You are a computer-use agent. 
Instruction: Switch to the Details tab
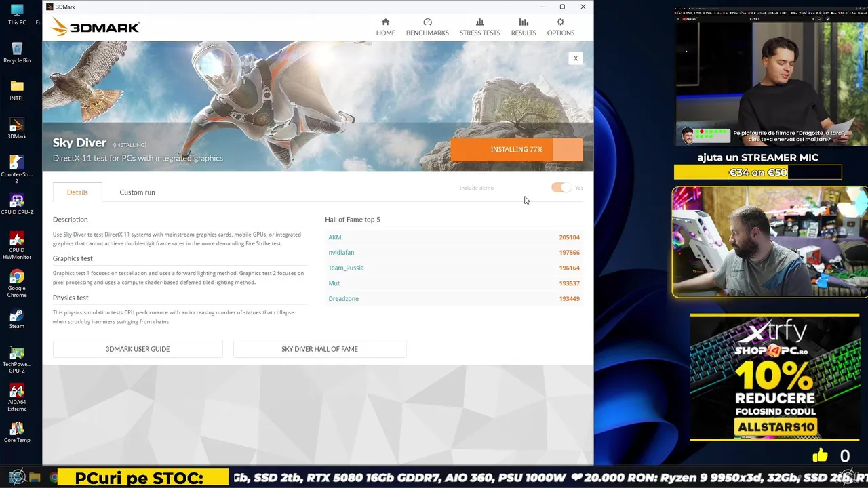(77, 192)
